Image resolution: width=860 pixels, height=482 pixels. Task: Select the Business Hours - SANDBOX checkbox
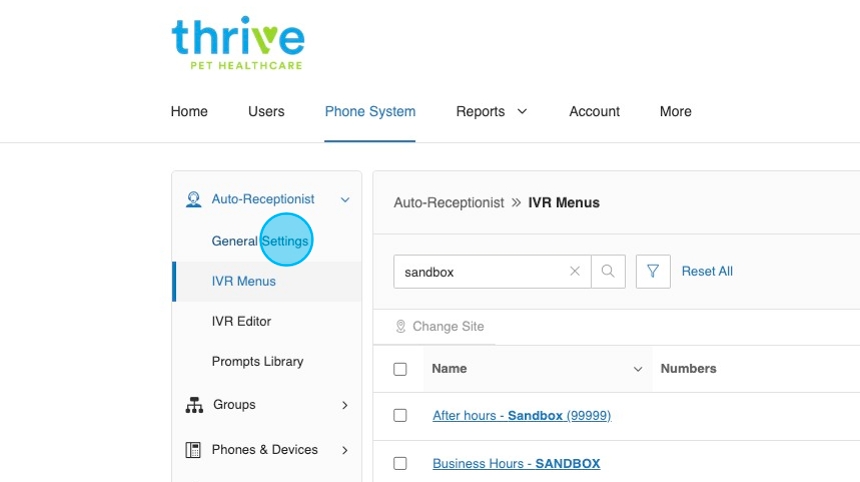pos(400,464)
